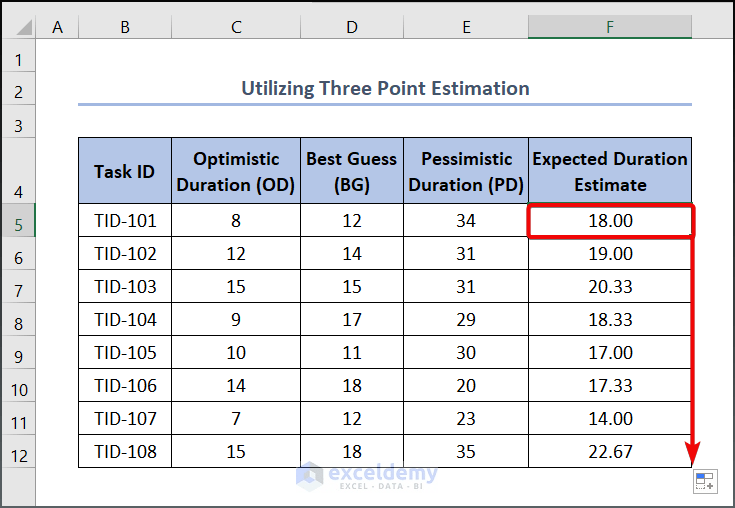This screenshot has width=735, height=508.
Task: Select cell TID-104
Action: (x=125, y=319)
